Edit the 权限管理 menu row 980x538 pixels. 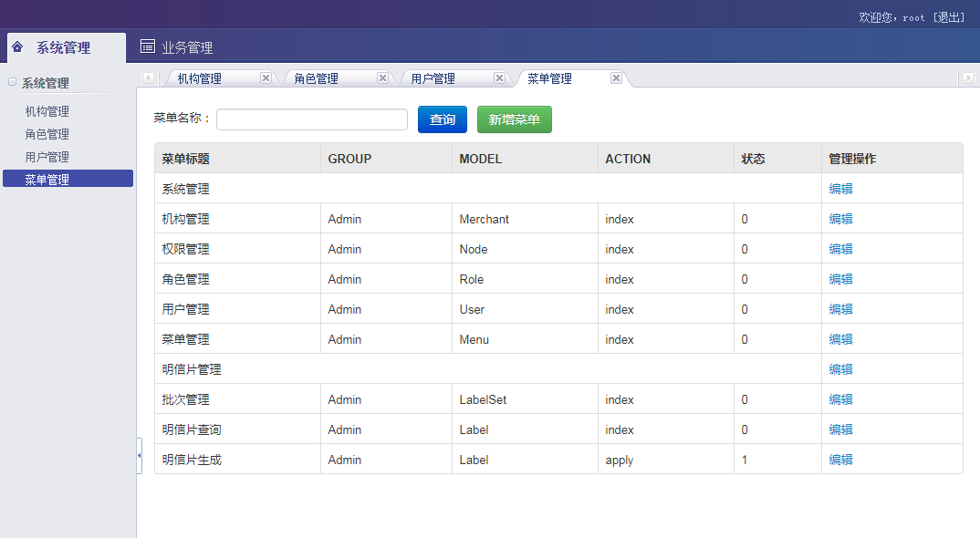(x=840, y=249)
